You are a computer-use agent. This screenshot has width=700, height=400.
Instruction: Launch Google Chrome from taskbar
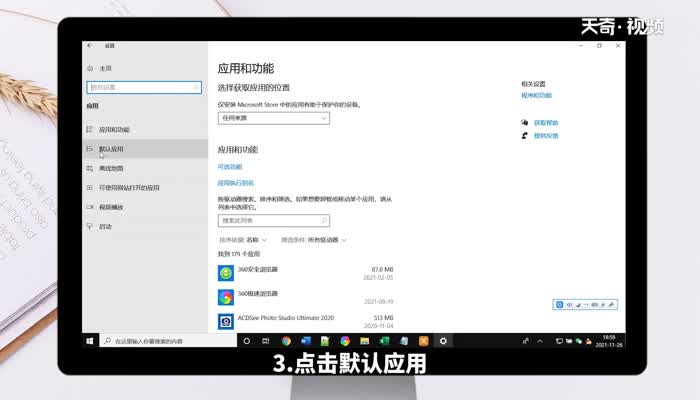286,341
